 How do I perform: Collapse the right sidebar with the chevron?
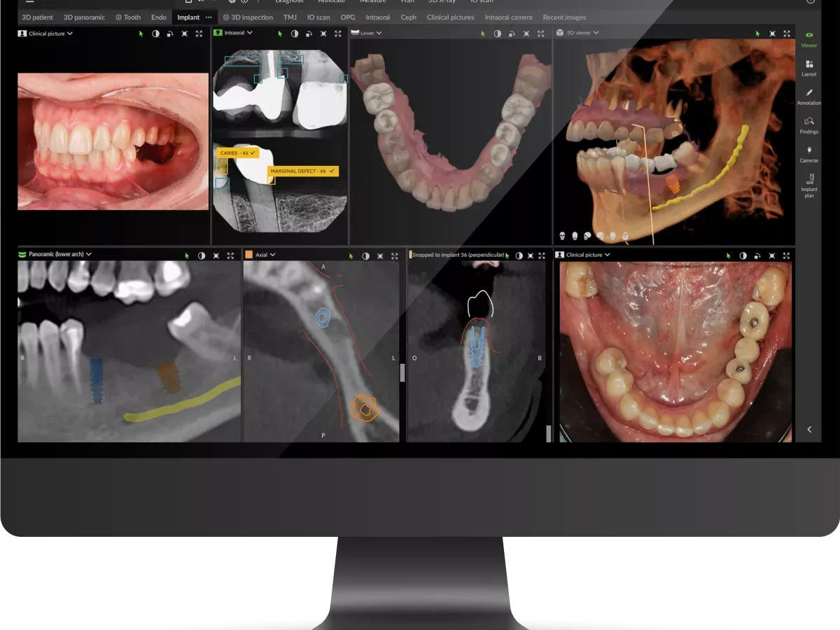tap(809, 429)
